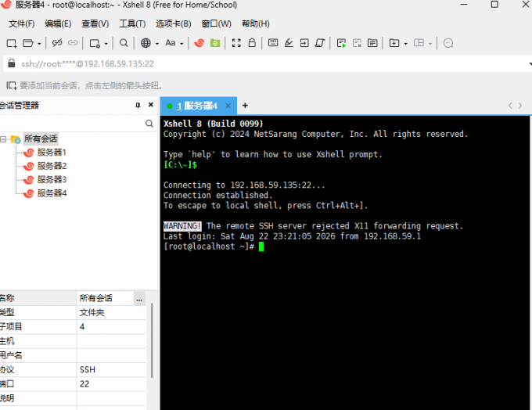Collapse the 所有会话 tree node

[3, 139]
